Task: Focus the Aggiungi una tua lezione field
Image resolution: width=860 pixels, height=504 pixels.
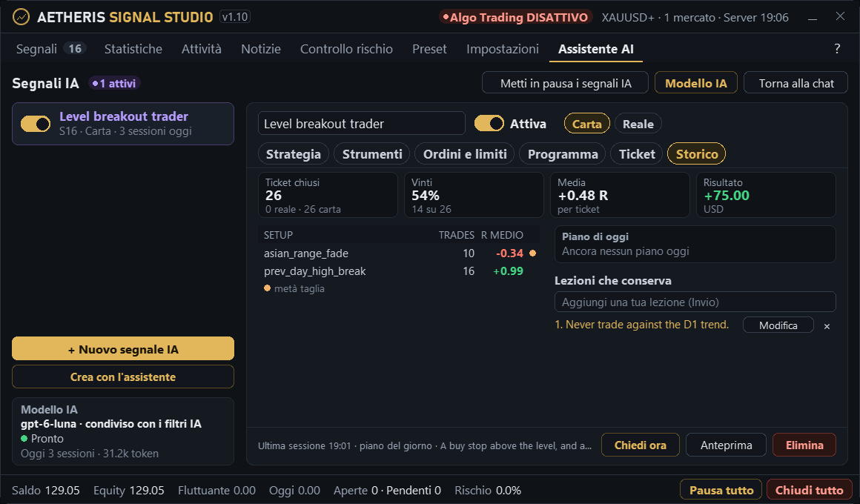Action: (695, 302)
